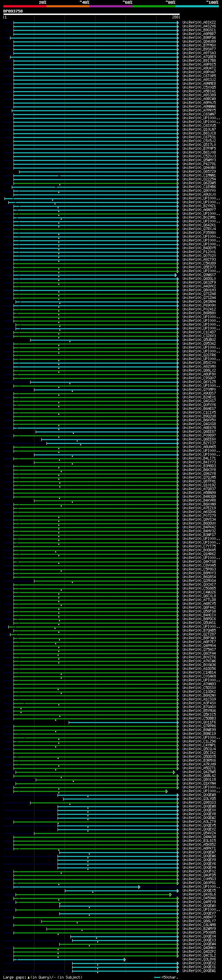Click the UniRef100_A7Q837 label

(x=199, y=489)
